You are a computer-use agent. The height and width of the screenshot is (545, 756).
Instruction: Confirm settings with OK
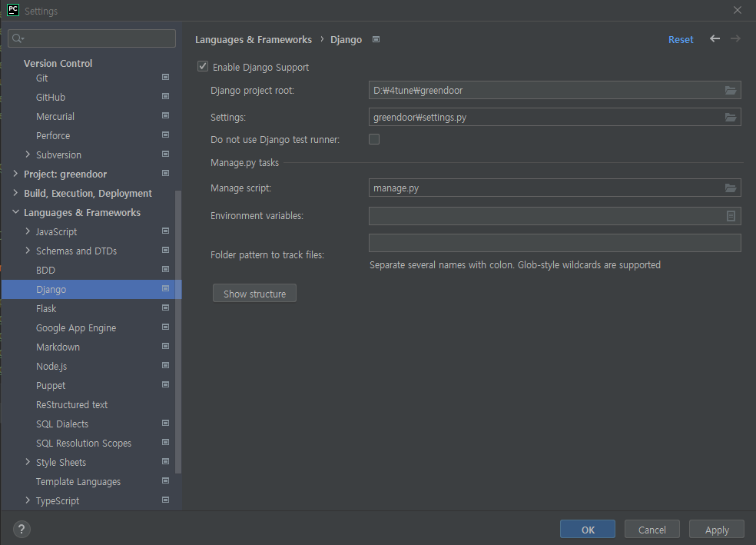point(588,529)
